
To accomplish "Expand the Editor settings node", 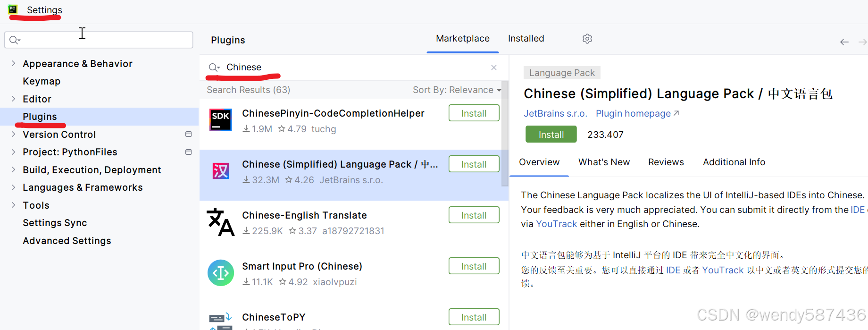I will pyautogui.click(x=13, y=99).
